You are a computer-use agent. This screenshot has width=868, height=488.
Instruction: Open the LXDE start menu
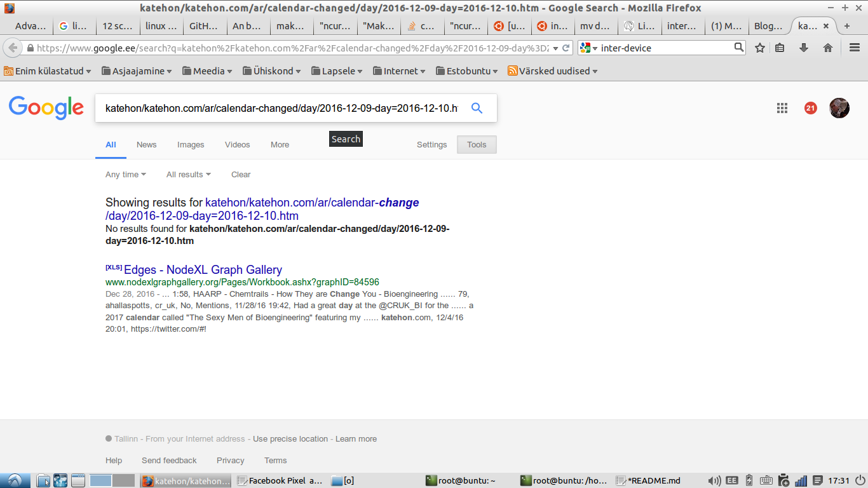tap(15, 480)
